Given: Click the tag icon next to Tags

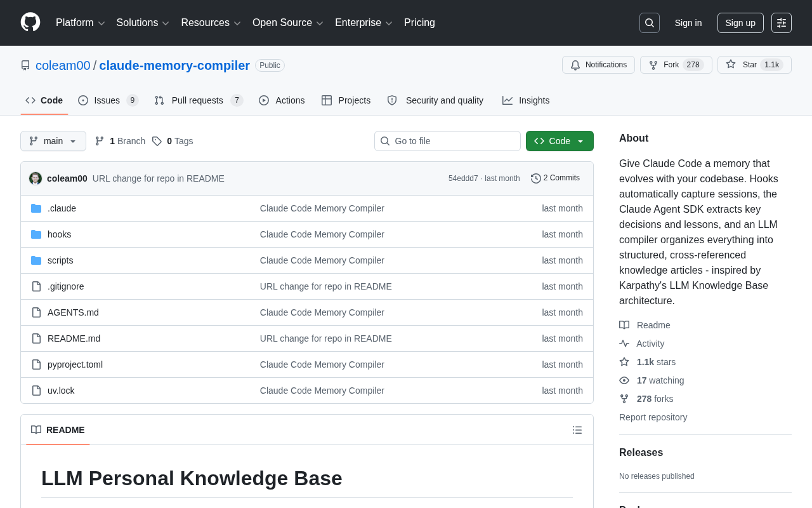Looking at the screenshot, I should coord(157,141).
